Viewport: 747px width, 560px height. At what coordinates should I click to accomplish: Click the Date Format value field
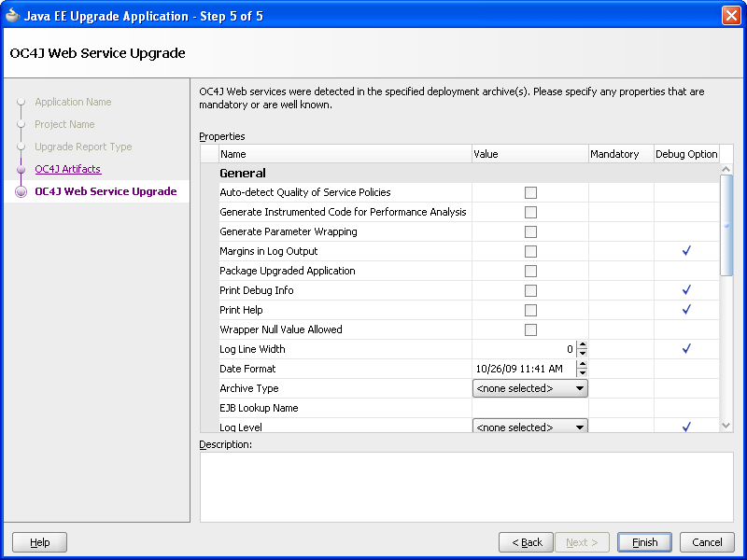pos(524,369)
